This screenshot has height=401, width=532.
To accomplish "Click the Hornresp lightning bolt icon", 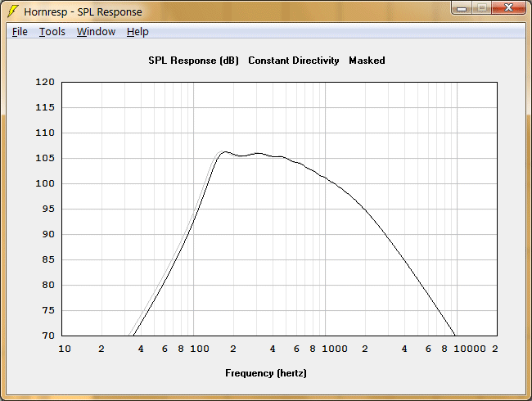I will pos(12,11).
